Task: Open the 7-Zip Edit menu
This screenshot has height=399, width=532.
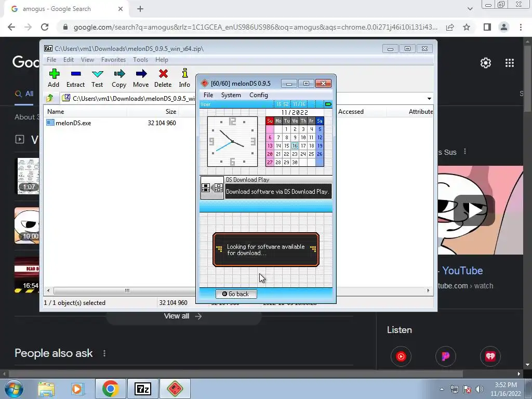Action: pos(69,60)
